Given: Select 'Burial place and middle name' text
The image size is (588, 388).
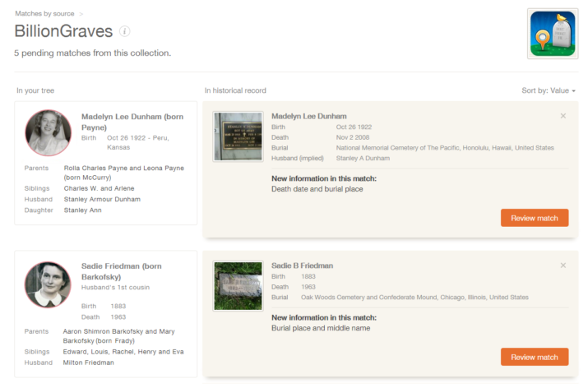Looking at the screenshot, I should pos(321,328).
